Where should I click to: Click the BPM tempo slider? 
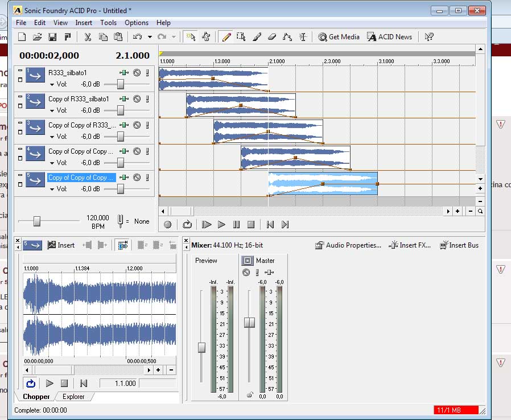[x=37, y=221]
